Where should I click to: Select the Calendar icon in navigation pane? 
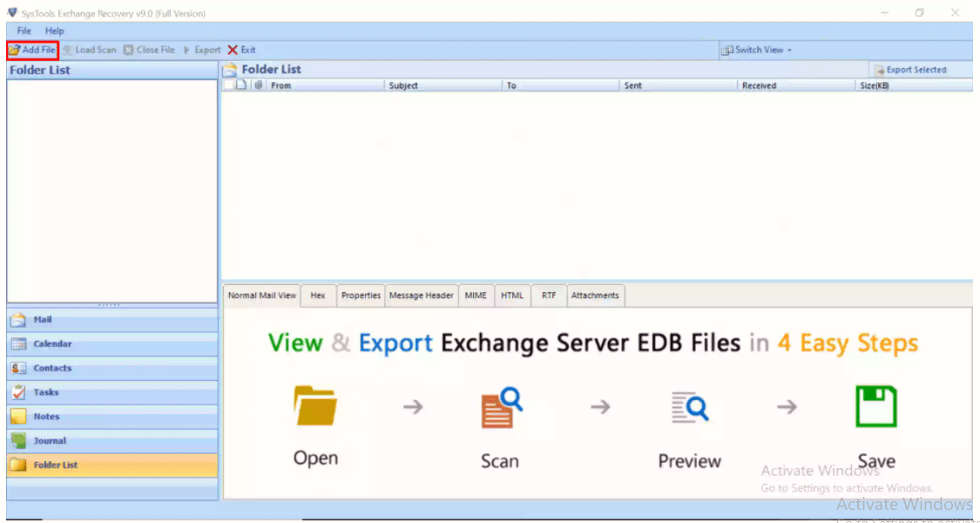[x=18, y=344]
